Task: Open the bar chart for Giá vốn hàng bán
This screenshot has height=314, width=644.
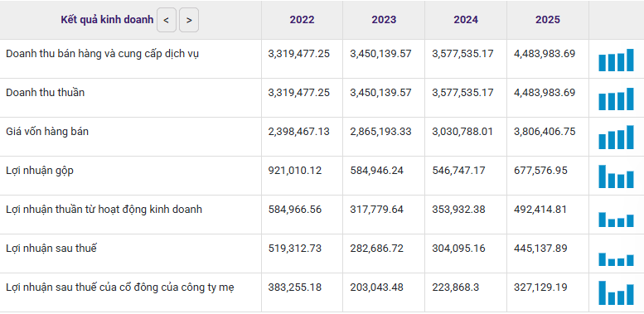Action: click(x=616, y=137)
